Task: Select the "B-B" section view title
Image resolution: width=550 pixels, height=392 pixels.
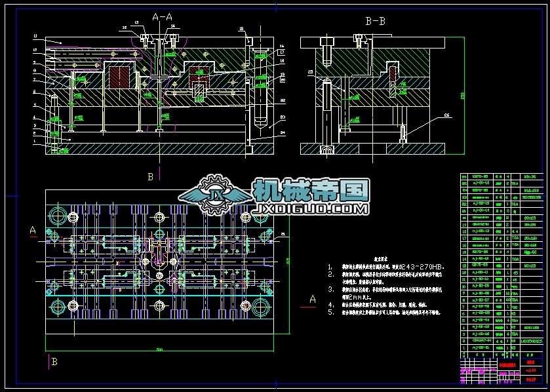Action: [x=376, y=22]
